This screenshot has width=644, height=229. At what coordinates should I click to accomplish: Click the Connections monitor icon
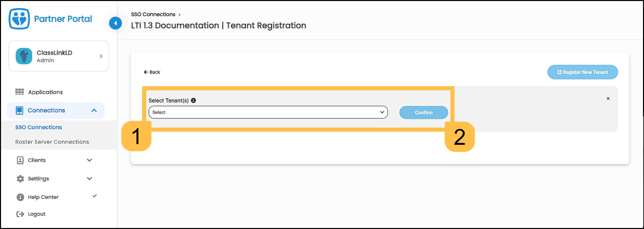(19, 110)
